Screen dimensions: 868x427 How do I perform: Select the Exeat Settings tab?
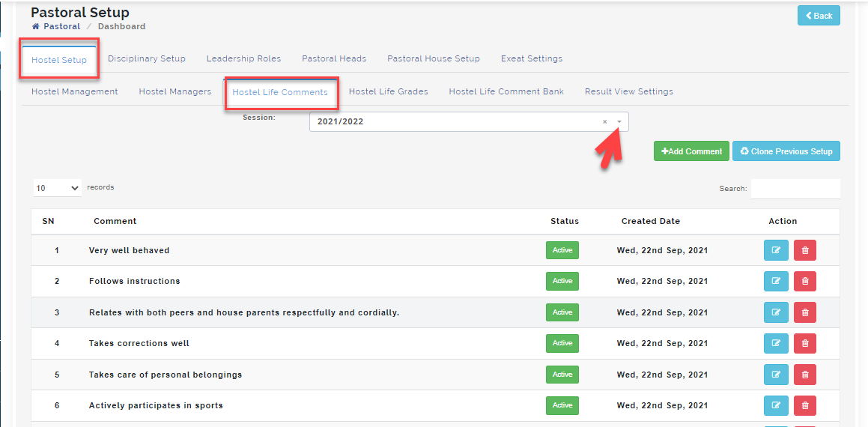[532, 58]
